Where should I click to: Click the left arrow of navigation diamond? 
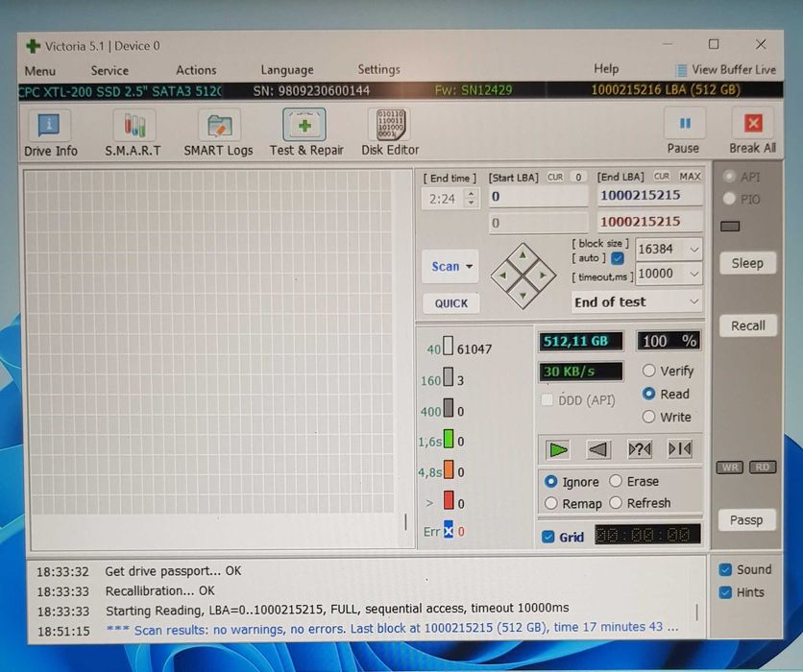click(x=502, y=276)
